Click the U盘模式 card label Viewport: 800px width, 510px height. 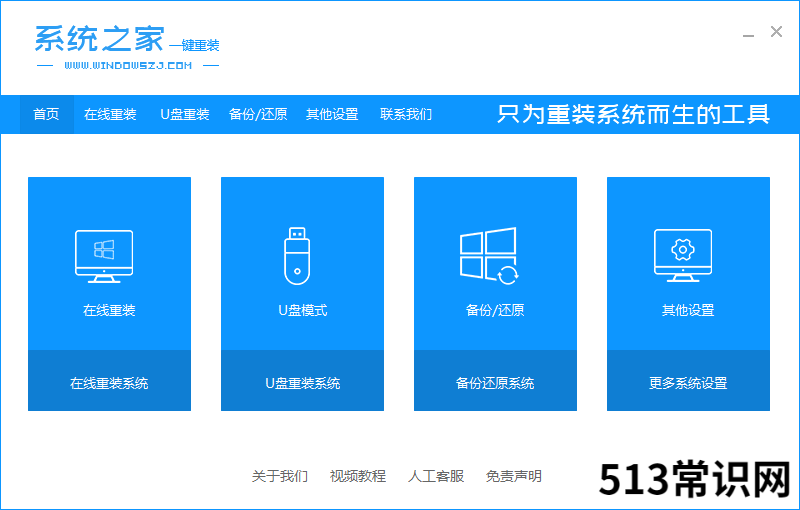(x=303, y=310)
